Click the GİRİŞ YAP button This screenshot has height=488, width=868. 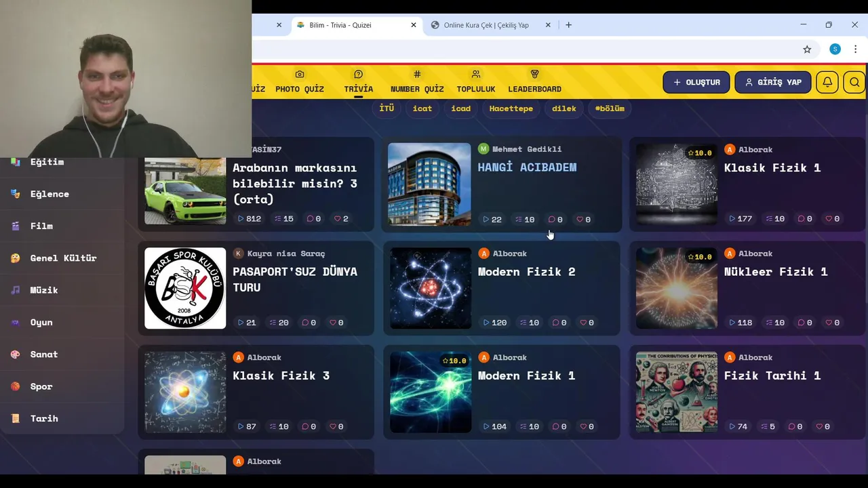(773, 82)
